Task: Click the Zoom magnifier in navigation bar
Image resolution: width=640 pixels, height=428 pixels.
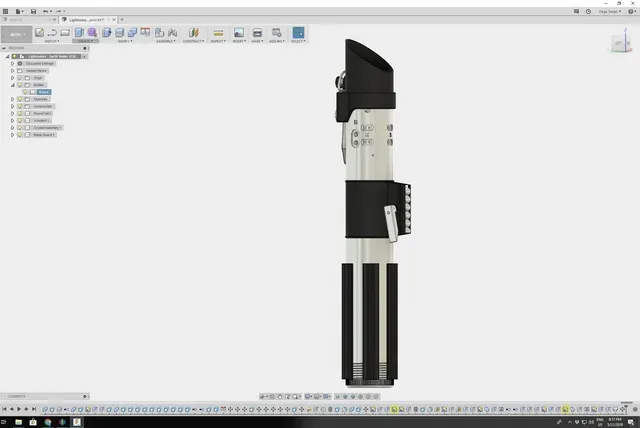Action: point(288,396)
